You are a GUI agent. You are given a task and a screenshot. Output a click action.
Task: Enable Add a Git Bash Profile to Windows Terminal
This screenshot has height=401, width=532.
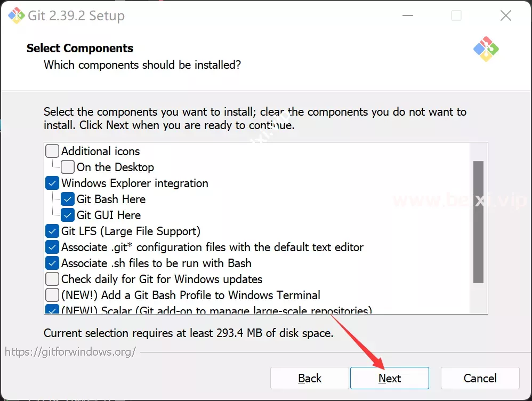(x=52, y=295)
